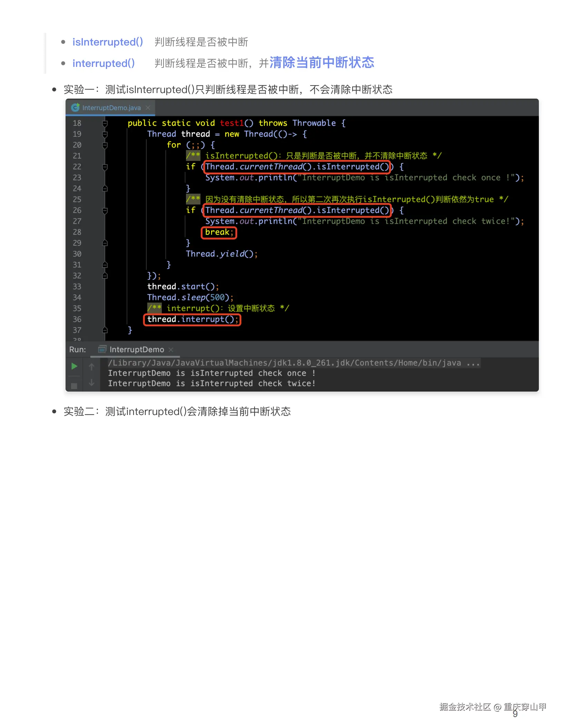Collapse the code fold at line 18
This screenshot has height=728, width=563.
point(105,124)
